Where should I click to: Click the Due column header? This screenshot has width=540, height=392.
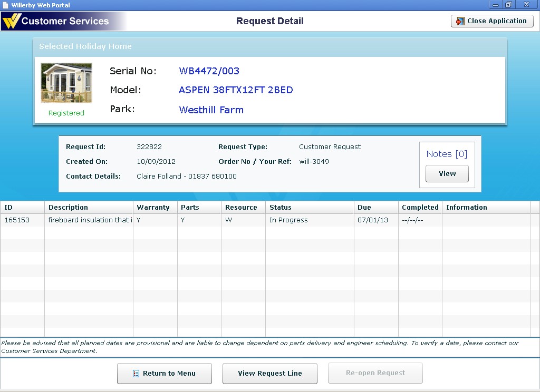(x=375, y=208)
